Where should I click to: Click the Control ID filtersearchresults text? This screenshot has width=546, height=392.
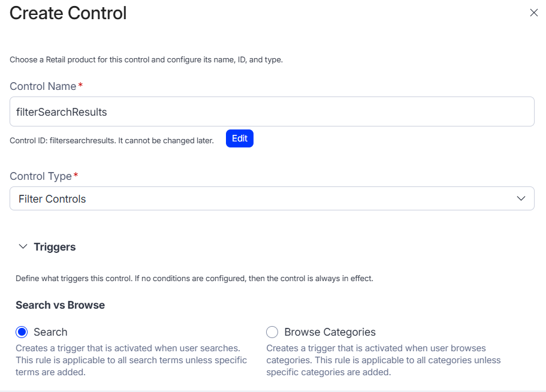(111, 140)
